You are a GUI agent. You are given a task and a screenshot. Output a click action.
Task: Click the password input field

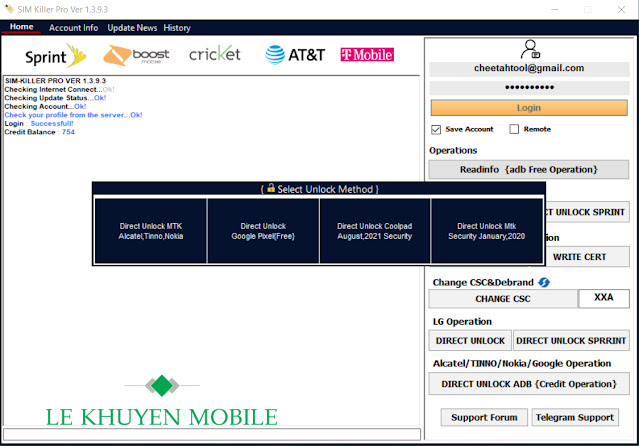(529, 87)
